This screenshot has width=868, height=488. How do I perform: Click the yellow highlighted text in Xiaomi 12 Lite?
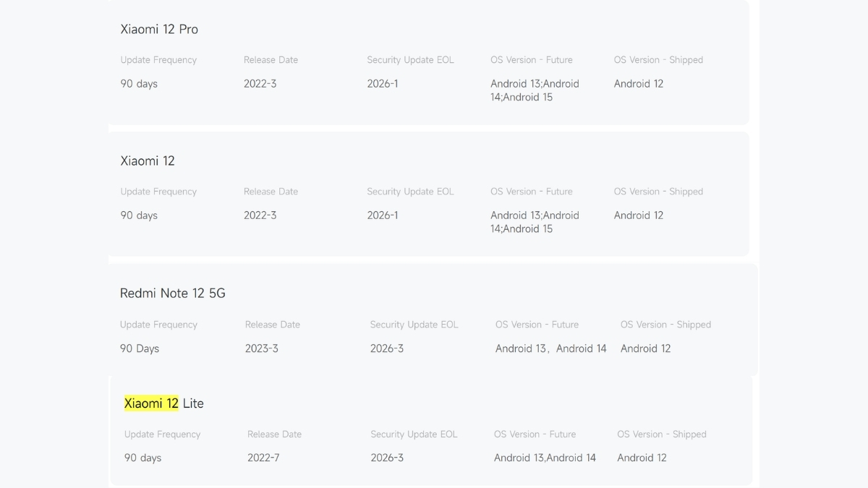[x=151, y=403]
